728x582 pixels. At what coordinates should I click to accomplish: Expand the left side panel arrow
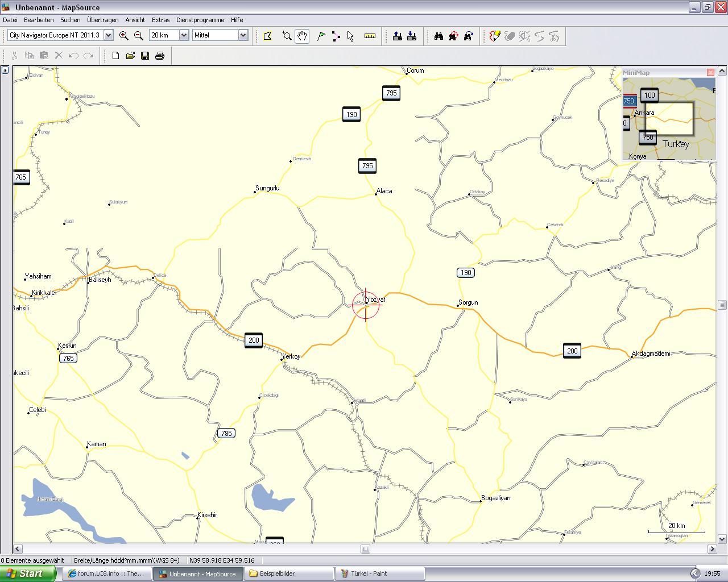coord(5,70)
